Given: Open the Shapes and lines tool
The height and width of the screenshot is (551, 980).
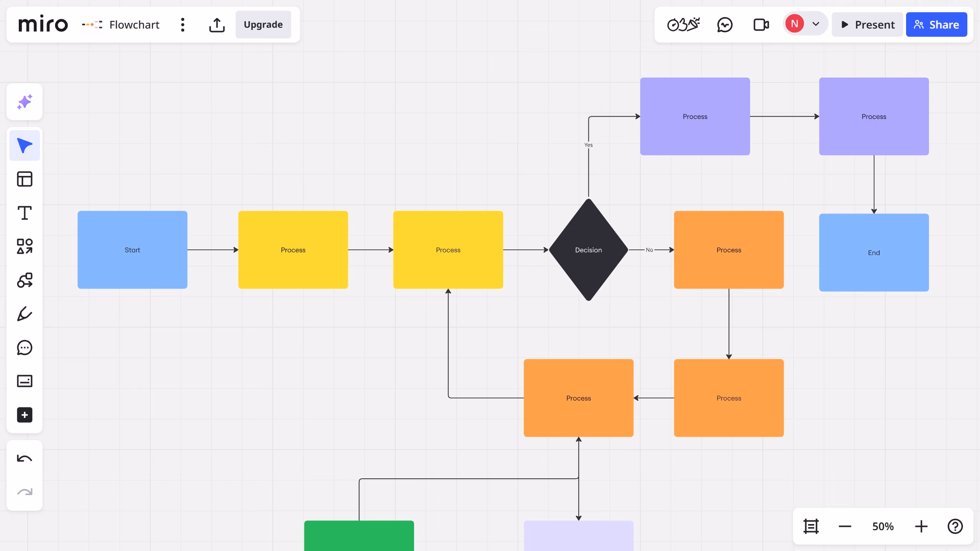Looking at the screenshot, I should (x=24, y=247).
